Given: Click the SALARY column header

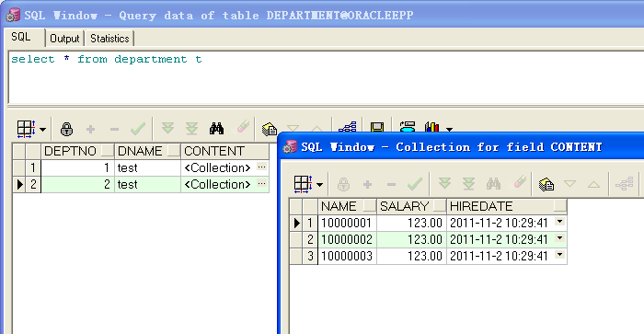Looking at the screenshot, I should tap(412, 206).
